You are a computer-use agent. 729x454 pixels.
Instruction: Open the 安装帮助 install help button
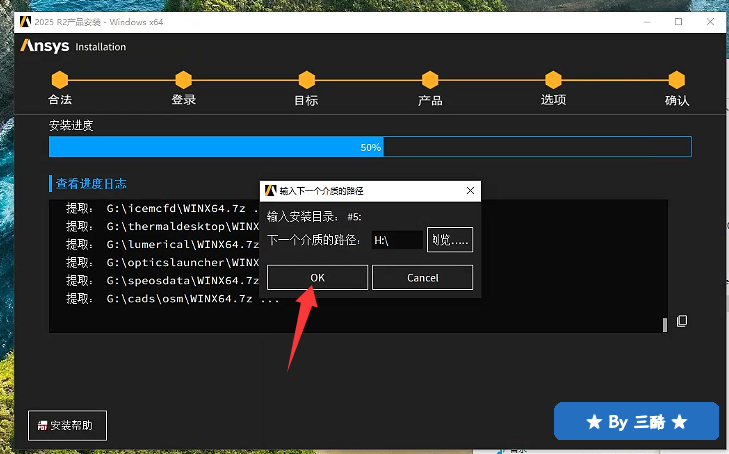(x=67, y=425)
